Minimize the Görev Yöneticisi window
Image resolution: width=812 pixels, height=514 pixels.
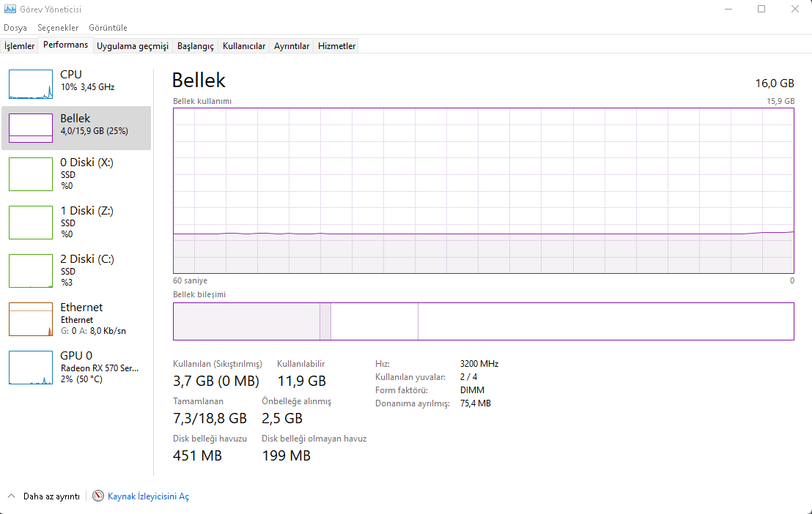click(x=728, y=9)
